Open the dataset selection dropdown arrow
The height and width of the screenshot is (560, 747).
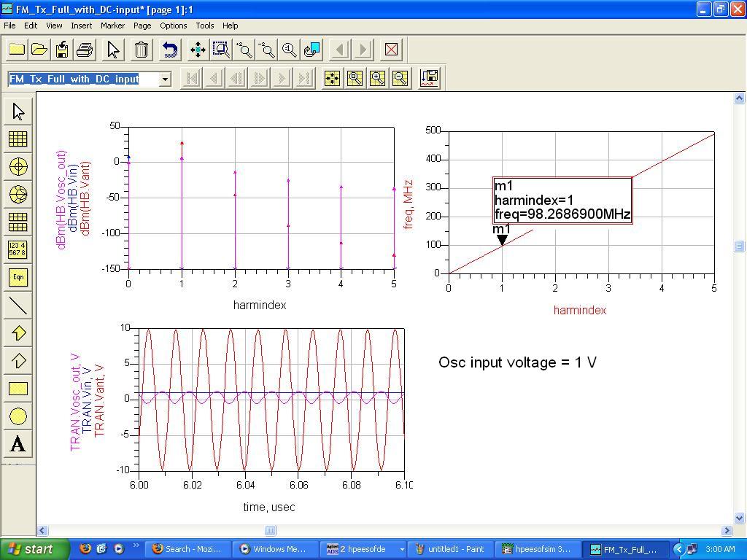tap(166, 79)
